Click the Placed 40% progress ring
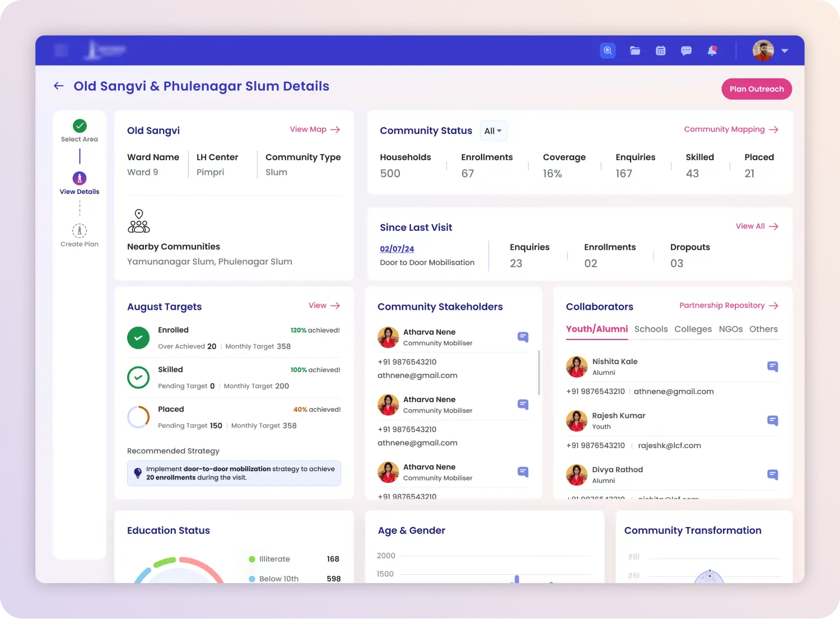 pos(138,417)
